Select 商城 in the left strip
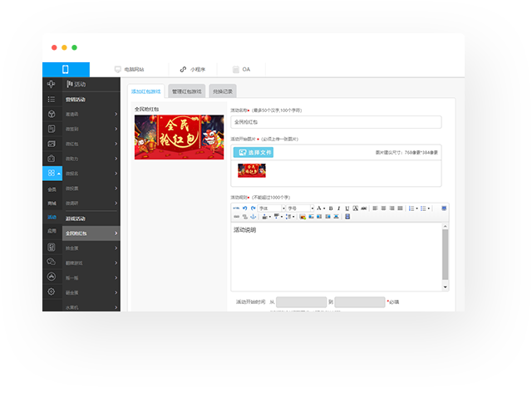532x397 pixels. click(x=52, y=203)
